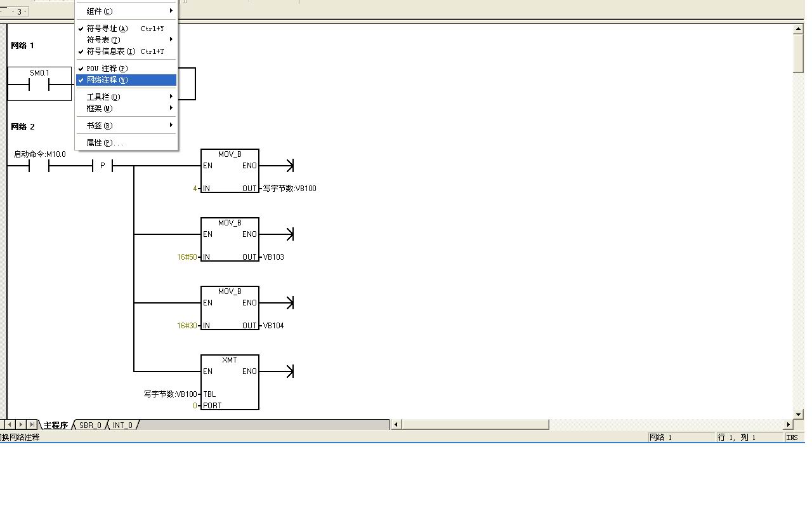This screenshot has width=812, height=508.
Task: Click the horizontal scrollbar right arrow
Action: pyautogui.click(x=789, y=424)
